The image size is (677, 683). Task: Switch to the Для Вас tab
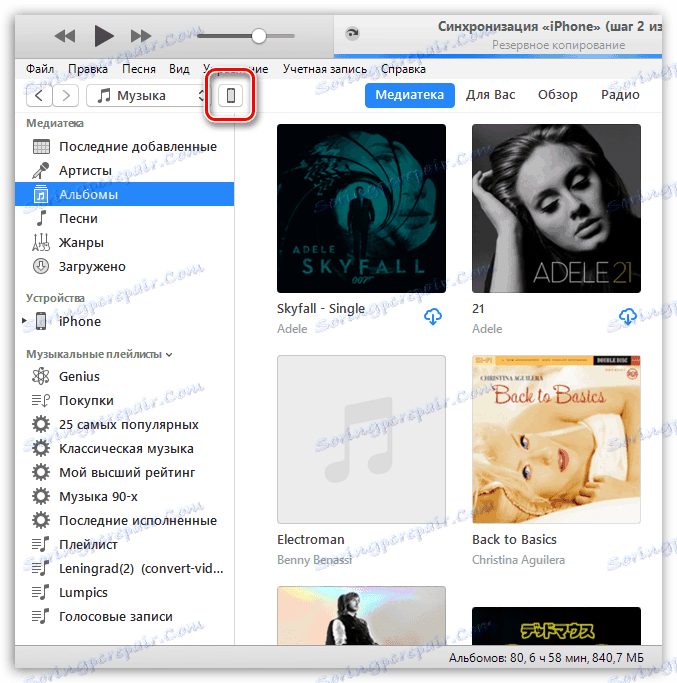click(x=491, y=95)
